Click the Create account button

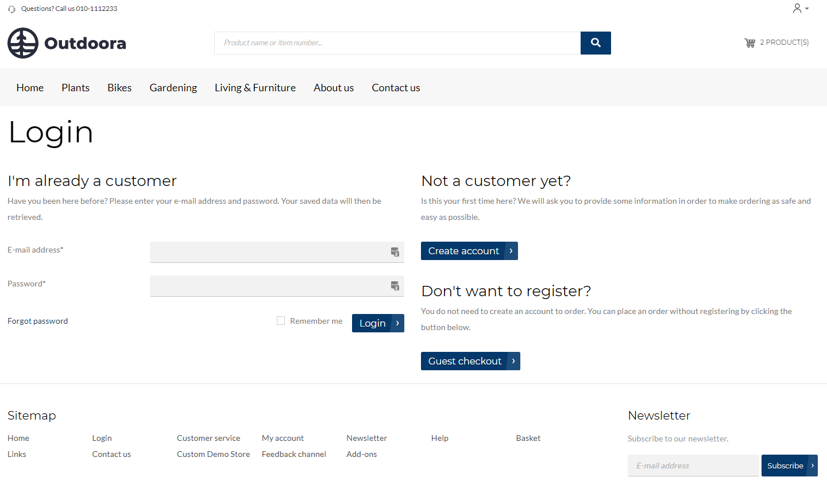(469, 251)
